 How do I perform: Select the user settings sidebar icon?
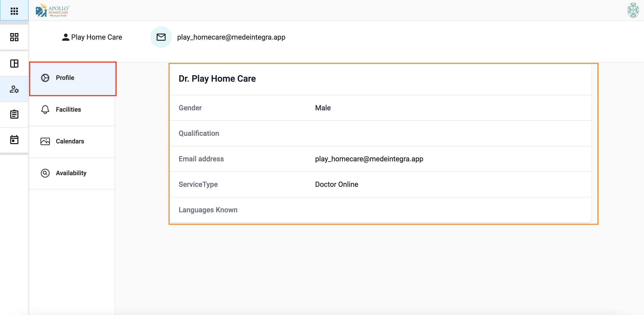[x=14, y=89]
